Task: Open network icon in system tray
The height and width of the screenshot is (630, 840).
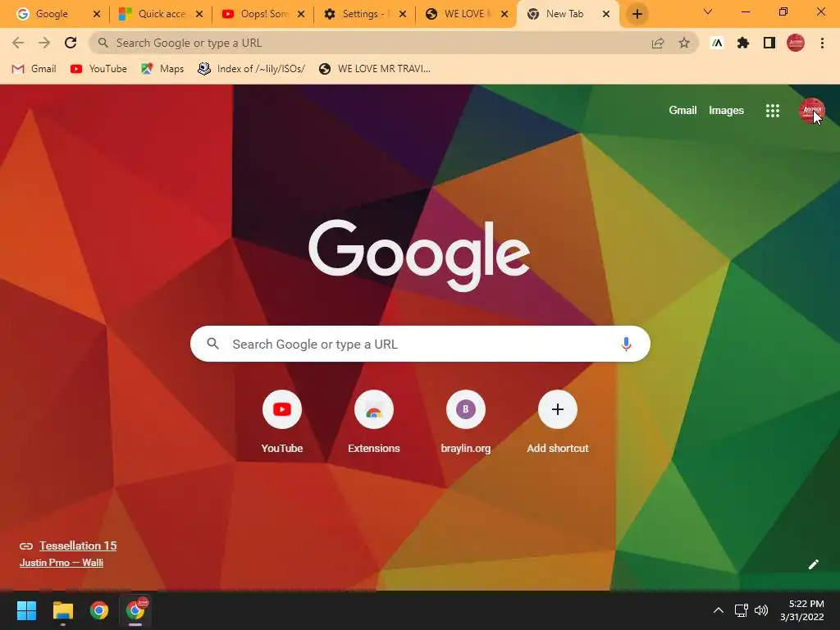Action: click(741, 610)
